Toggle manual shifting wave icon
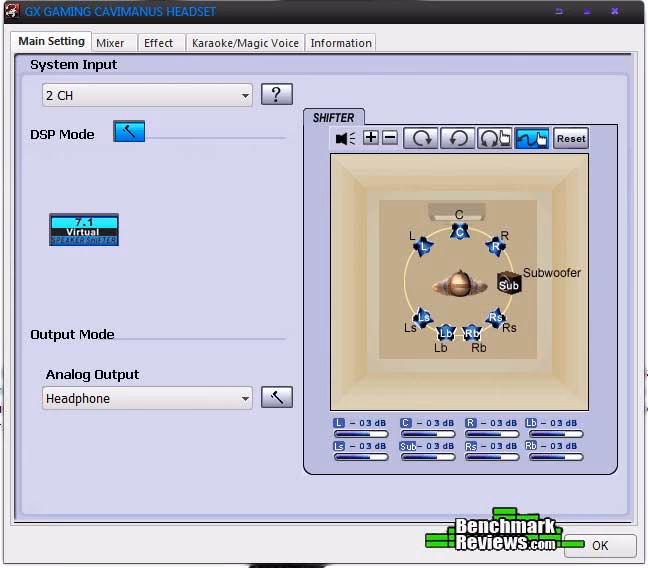Image resolution: width=648 pixels, height=568 pixels. click(x=532, y=138)
